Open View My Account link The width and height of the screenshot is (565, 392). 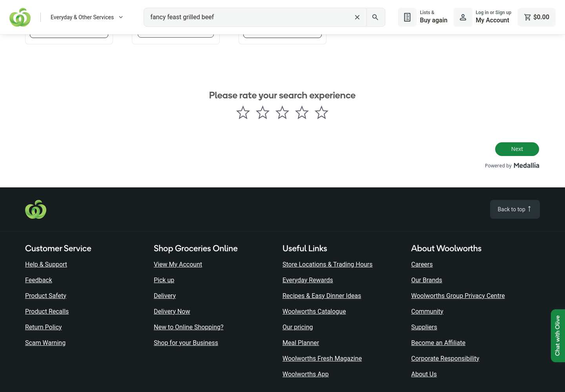(178, 264)
